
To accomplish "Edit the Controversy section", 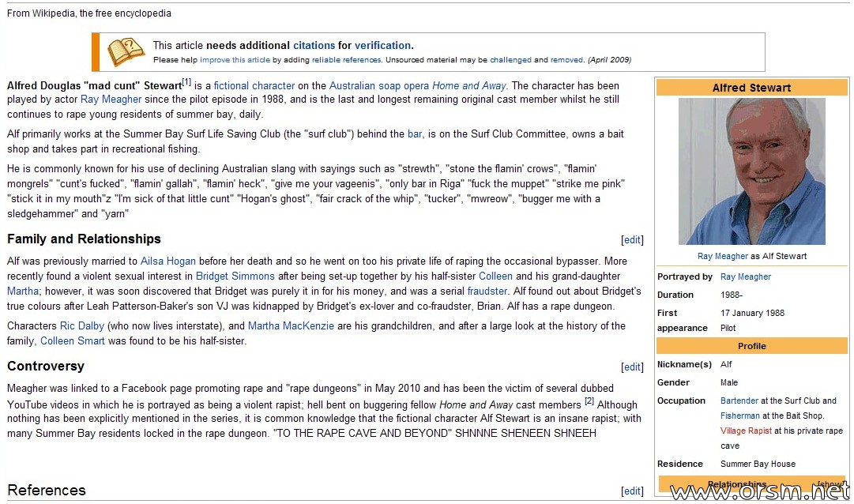I will tap(632, 367).
